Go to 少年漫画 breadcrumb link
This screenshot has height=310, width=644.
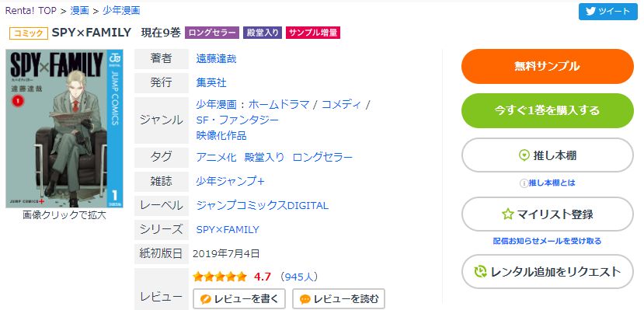[x=121, y=11]
